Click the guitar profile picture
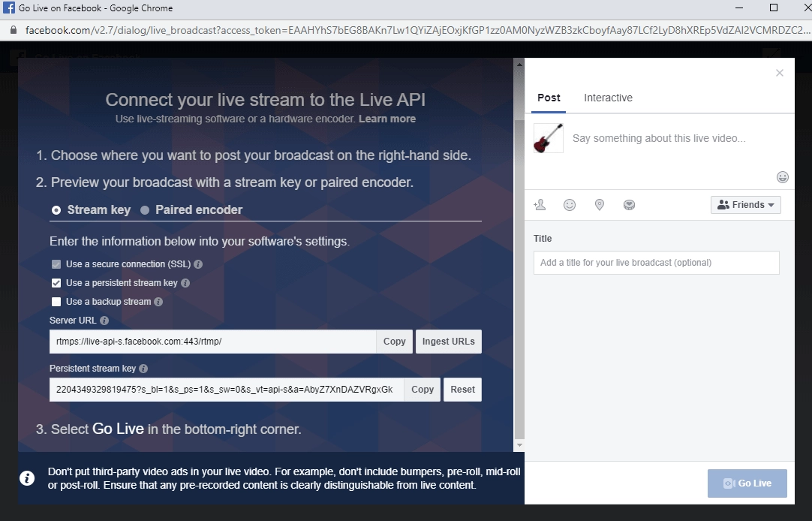This screenshot has width=812, height=521. click(549, 138)
